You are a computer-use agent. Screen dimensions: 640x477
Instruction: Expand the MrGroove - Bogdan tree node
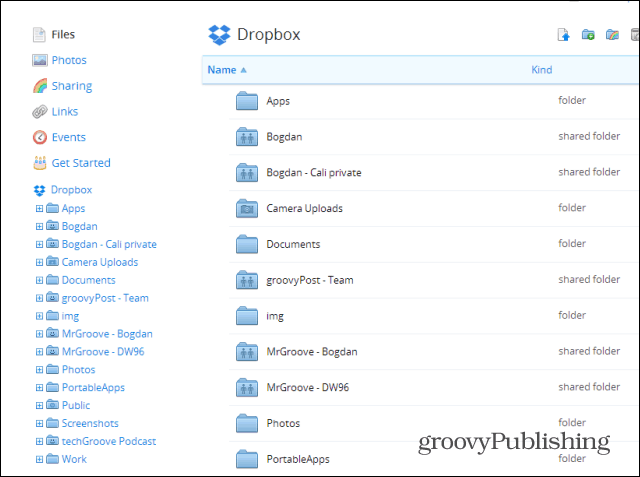point(39,334)
